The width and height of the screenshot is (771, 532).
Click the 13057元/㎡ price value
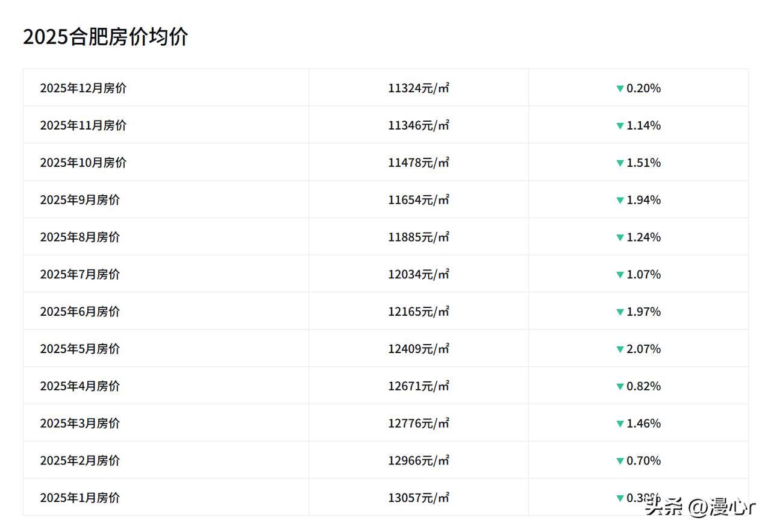tap(419, 498)
